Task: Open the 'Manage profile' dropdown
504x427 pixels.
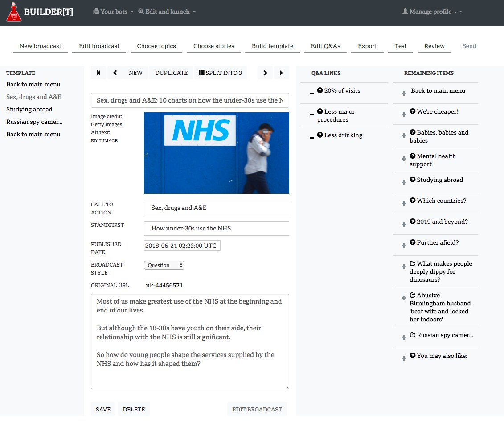Action: tap(432, 12)
